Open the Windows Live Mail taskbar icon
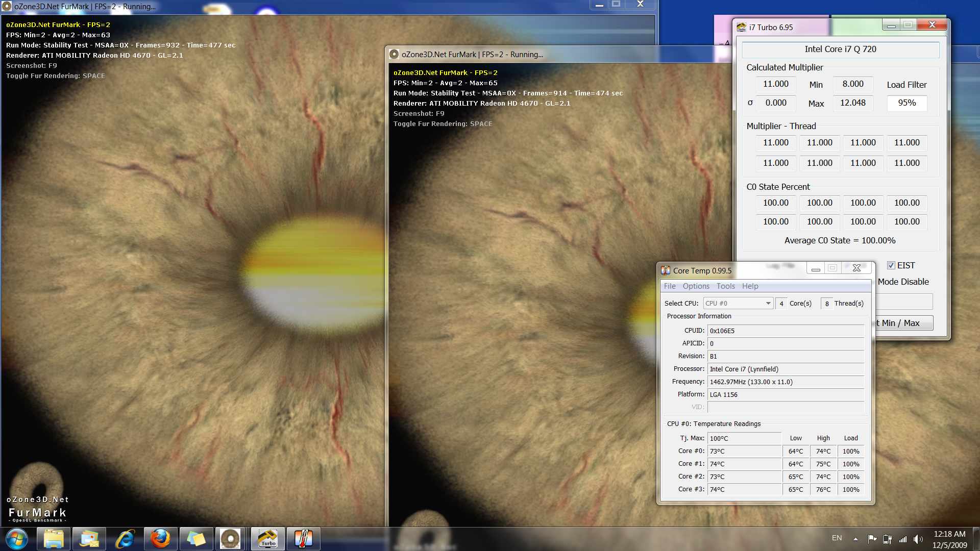This screenshot has width=980, height=551. click(x=89, y=539)
